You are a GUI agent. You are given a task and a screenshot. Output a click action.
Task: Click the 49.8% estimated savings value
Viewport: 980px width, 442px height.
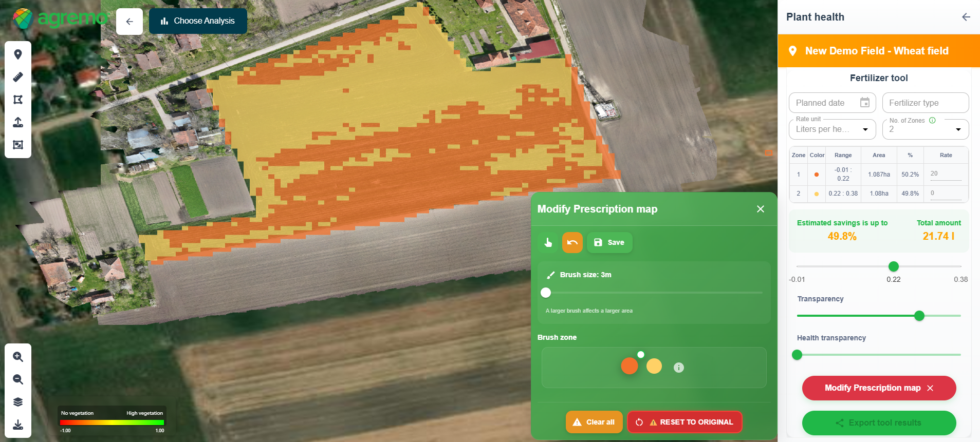click(x=842, y=236)
